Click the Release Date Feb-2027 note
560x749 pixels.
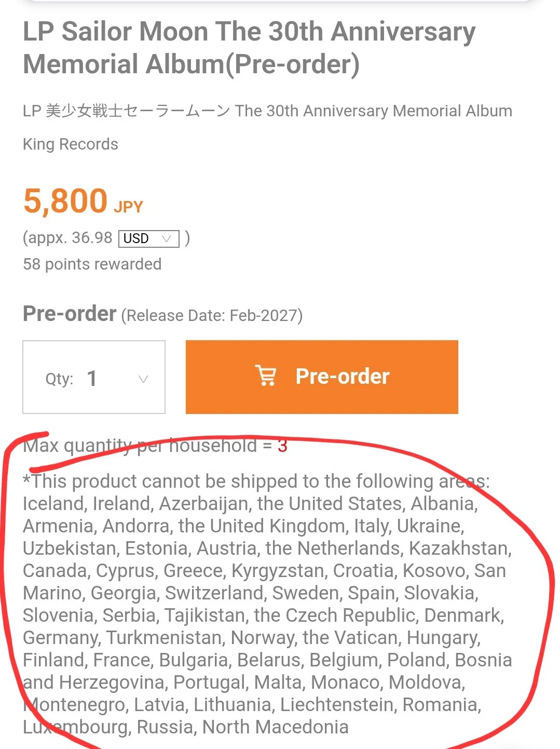[x=212, y=315]
